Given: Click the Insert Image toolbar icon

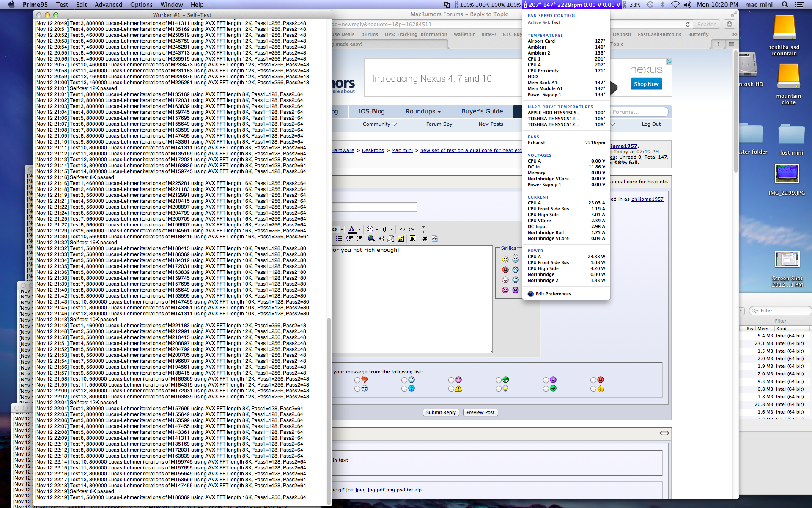Looking at the screenshot, I should [x=401, y=239].
